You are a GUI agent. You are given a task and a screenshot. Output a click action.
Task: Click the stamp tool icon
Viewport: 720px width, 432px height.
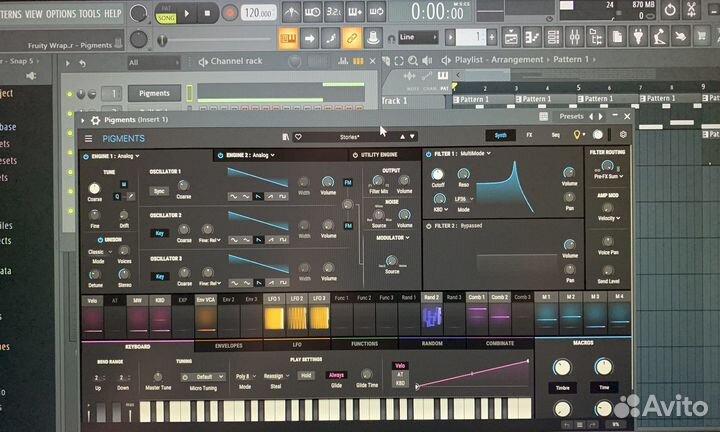[x=372, y=38]
